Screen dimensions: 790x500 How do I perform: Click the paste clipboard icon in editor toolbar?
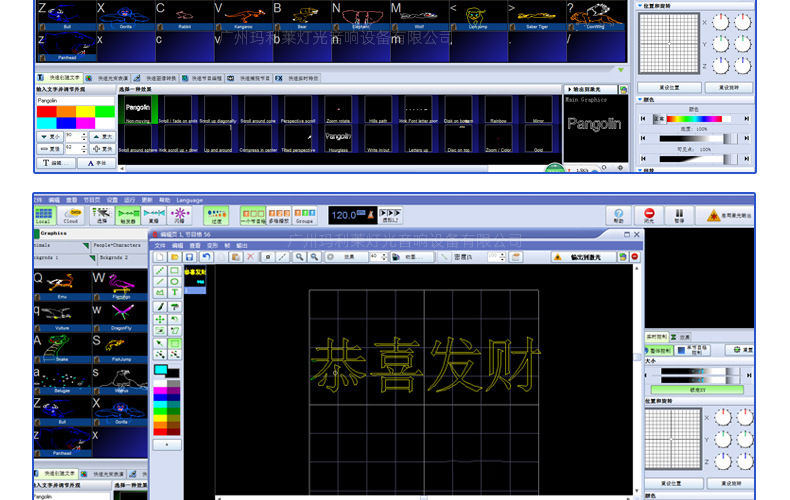(x=235, y=257)
